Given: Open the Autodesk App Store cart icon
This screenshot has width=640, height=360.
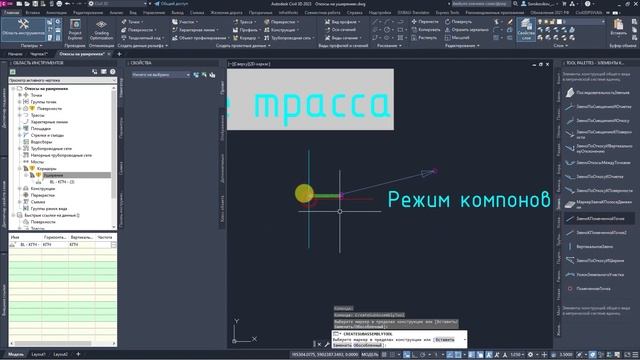Looking at the screenshot, I should (564, 4).
